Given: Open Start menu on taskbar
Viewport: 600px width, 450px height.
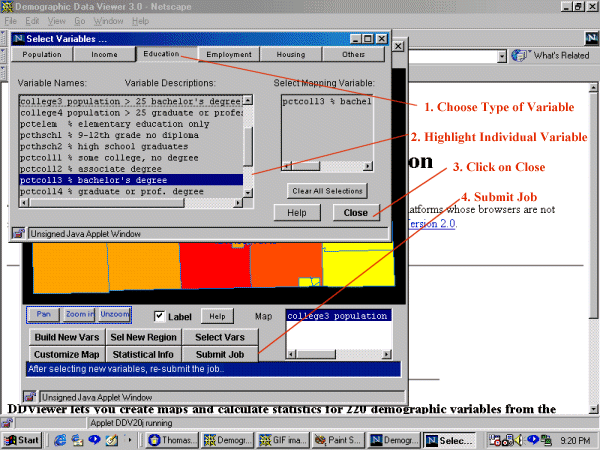Looking at the screenshot, I should [x=22, y=440].
